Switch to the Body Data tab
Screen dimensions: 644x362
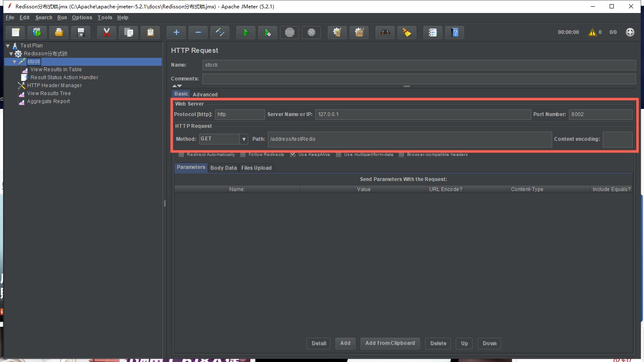pos(223,168)
